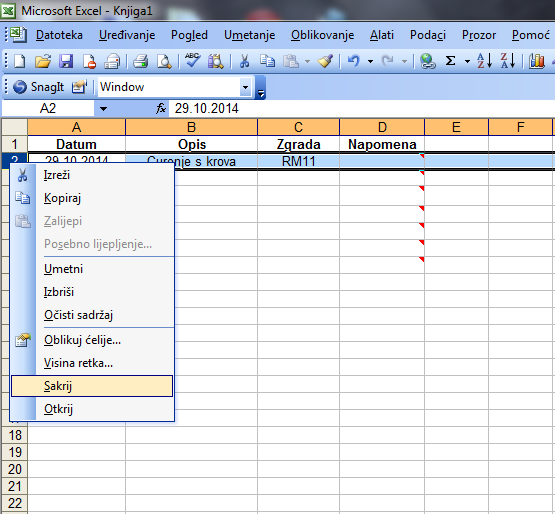The image size is (555, 514).
Task: Open the AutoSum functions dropdown arrow
Action: (467, 62)
